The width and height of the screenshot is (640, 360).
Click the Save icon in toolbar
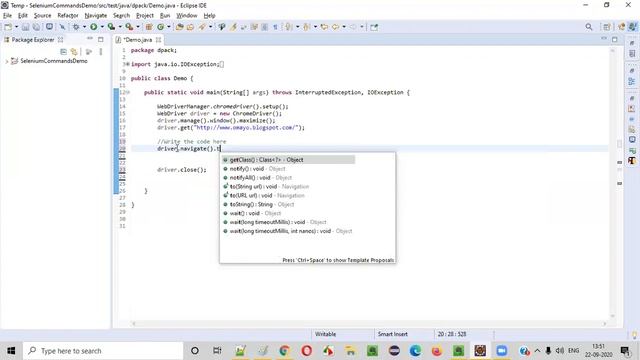(x=25, y=27)
